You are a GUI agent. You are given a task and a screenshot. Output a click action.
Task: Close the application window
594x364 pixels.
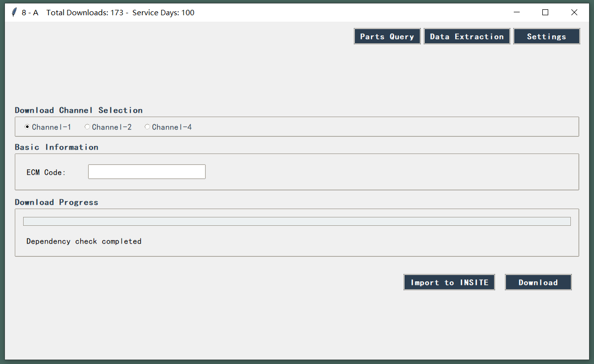[574, 12]
